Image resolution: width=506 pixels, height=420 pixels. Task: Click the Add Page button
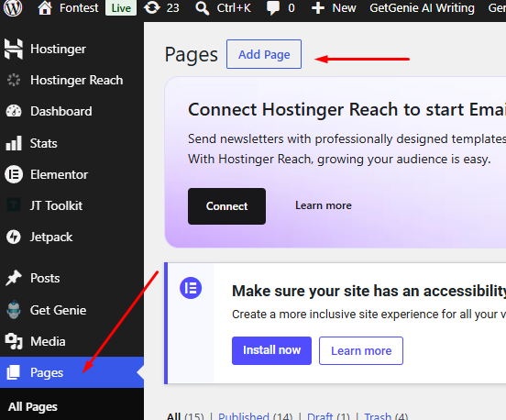click(264, 54)
